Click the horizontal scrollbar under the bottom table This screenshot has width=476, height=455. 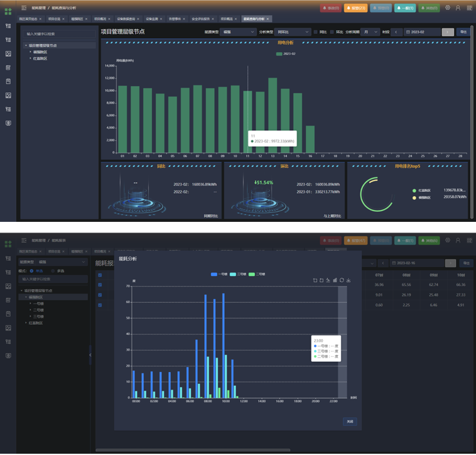(193, 450)
